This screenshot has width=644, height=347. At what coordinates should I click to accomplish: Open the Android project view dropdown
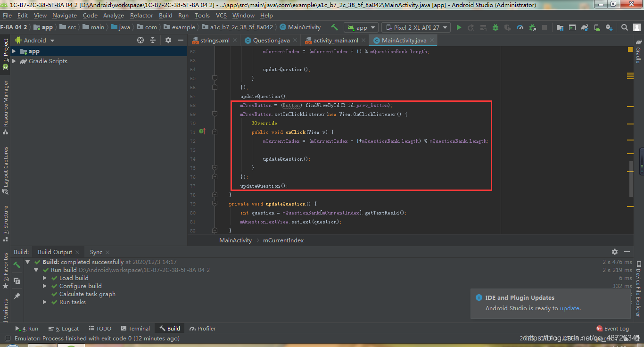35,40
